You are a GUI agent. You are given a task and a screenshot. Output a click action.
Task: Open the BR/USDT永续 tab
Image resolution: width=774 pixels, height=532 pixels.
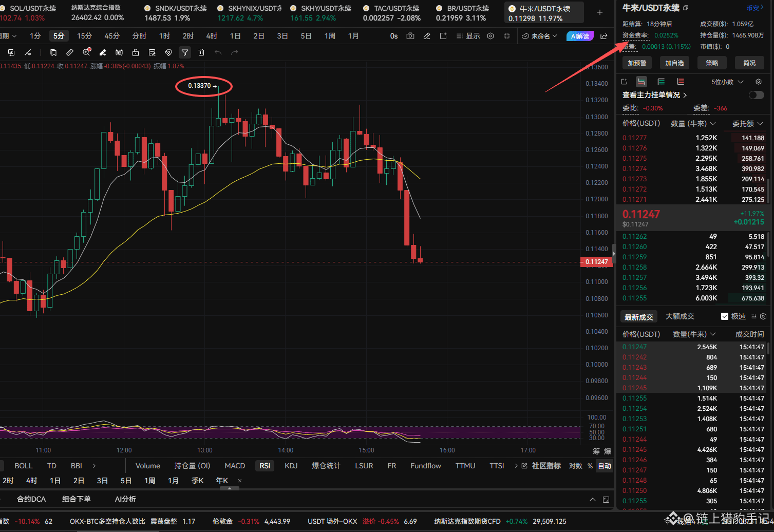click(x=462, y=13)
